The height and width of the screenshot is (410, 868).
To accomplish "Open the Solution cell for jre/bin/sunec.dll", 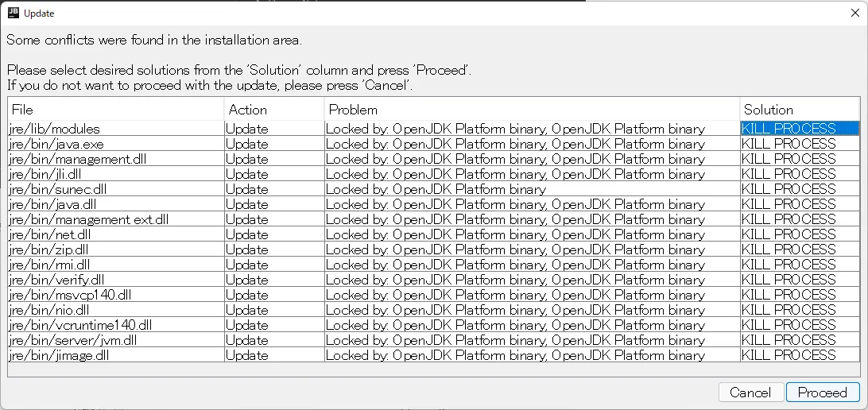I will pos(799,189).
